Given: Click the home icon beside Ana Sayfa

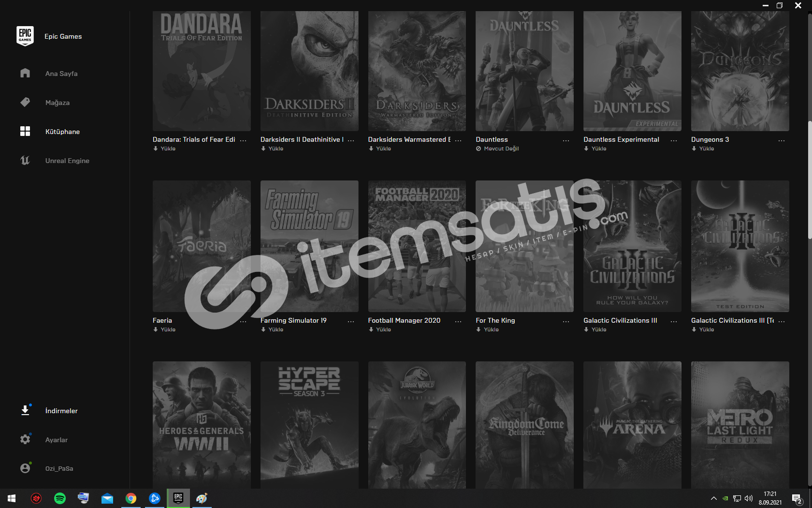Looking at the screenshot, I should coord(25,73).
